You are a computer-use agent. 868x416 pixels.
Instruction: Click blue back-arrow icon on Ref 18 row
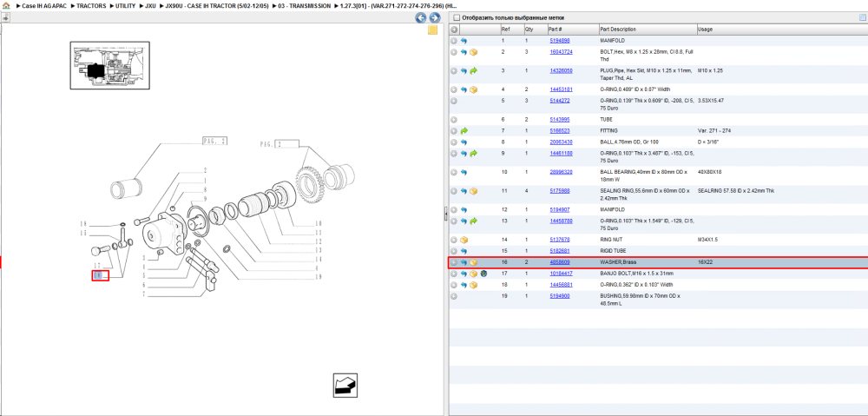[464, 285]
